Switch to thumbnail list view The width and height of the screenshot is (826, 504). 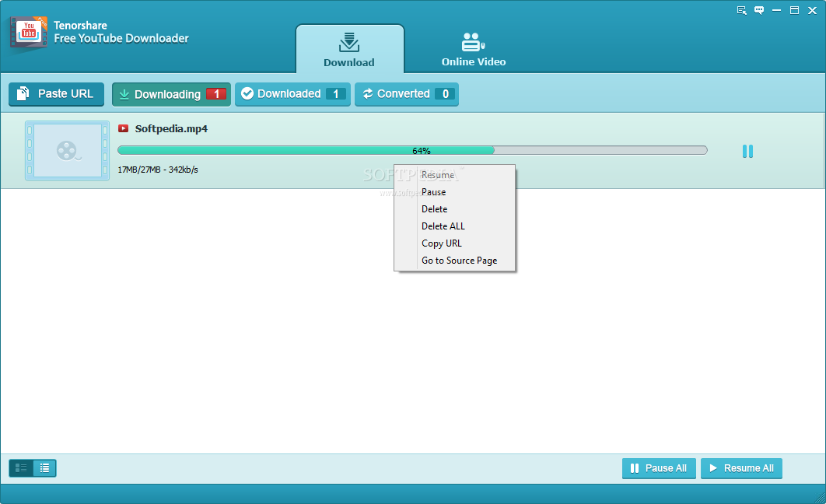pos(21,467)
